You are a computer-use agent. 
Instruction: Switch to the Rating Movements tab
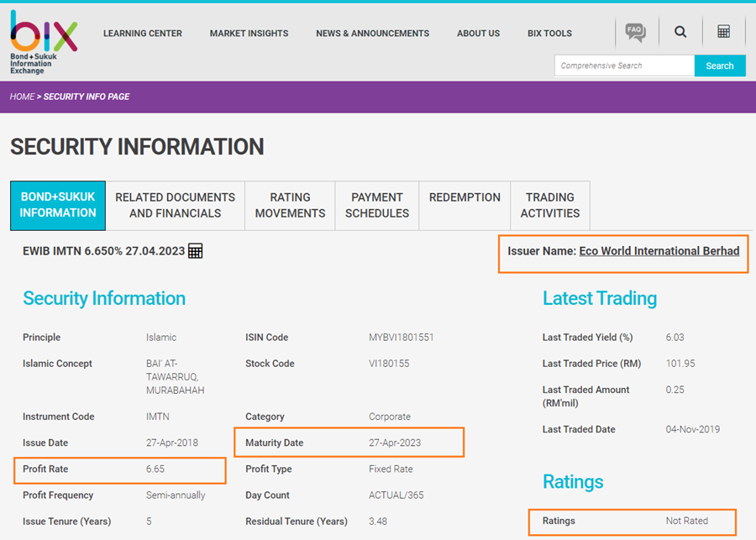291,206
